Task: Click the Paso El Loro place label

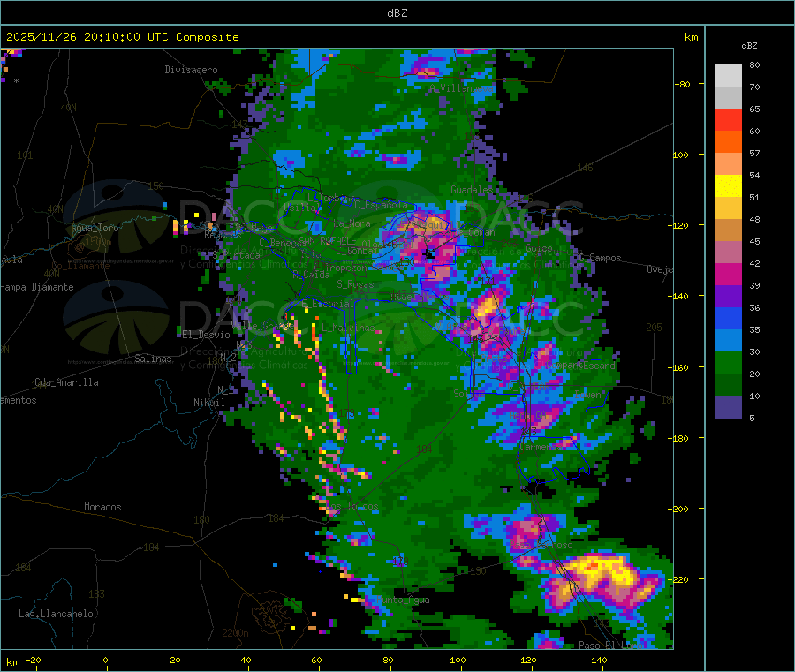Action: click(611, 646)
